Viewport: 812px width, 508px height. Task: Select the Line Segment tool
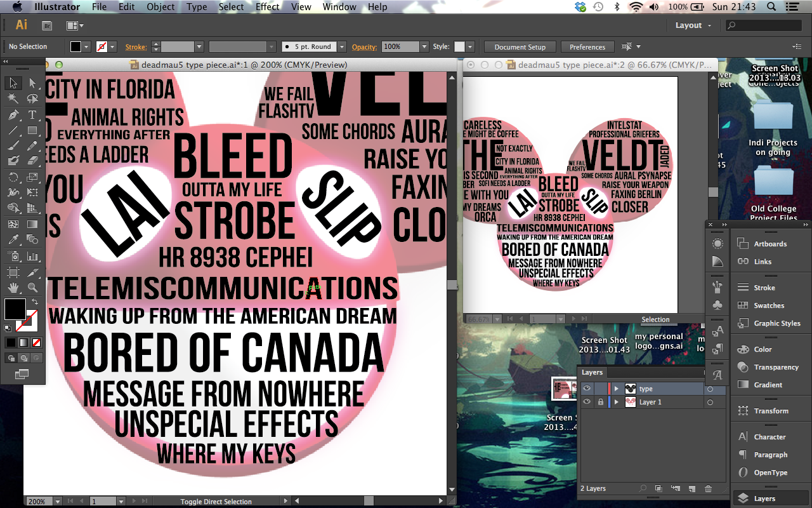coord(13,130)
